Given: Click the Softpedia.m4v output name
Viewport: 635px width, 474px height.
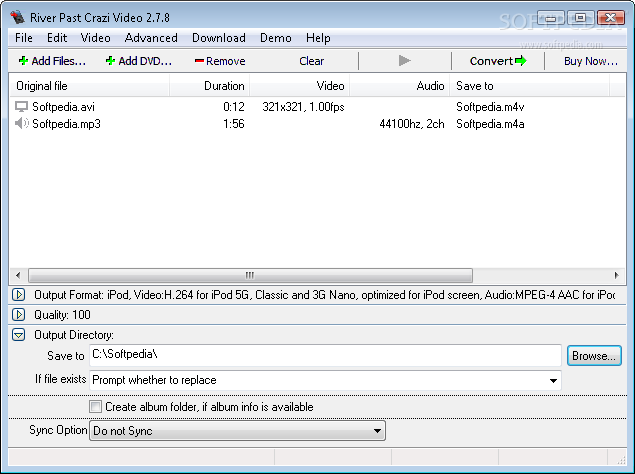Looking at the screenshot, I should tap(490, 107).
